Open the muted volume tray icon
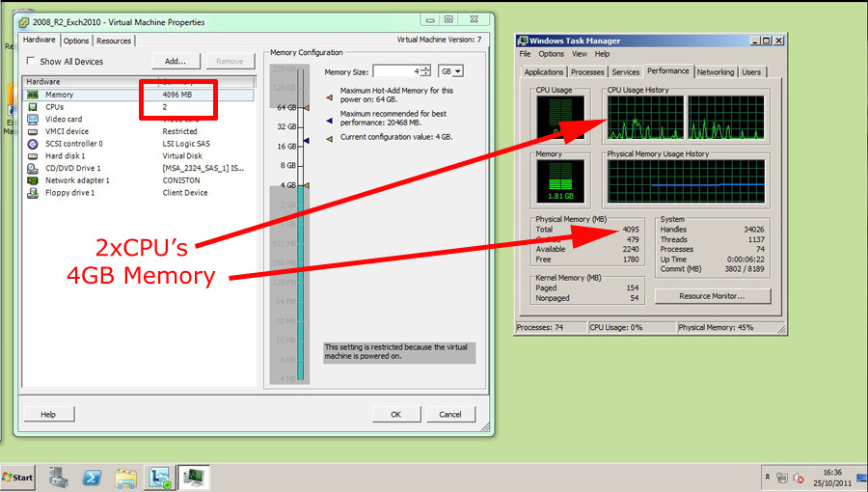The height and width of the screenshot is (492, 868). click(799, 478)
